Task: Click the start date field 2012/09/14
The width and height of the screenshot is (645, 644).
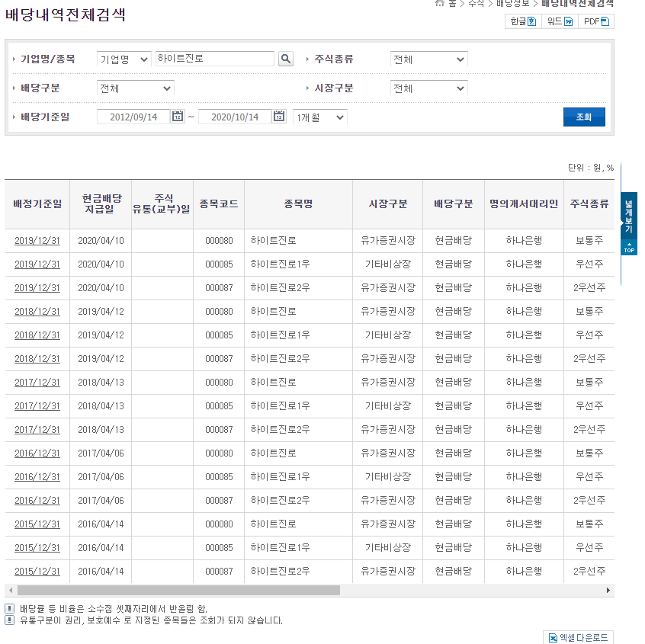Action: 133,117
